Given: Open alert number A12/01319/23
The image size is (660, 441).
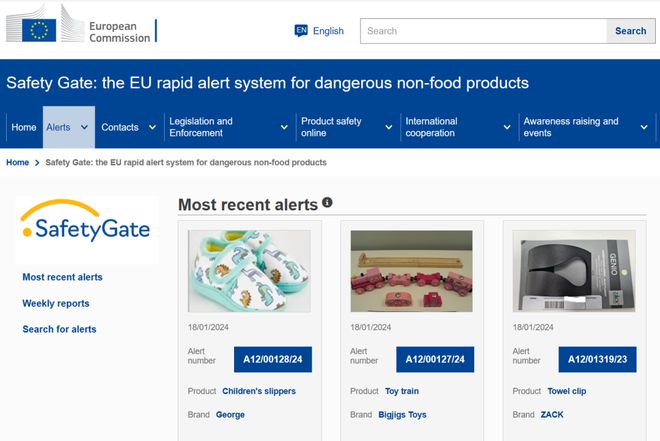Looking at the screenshot, I should point(597,359).
